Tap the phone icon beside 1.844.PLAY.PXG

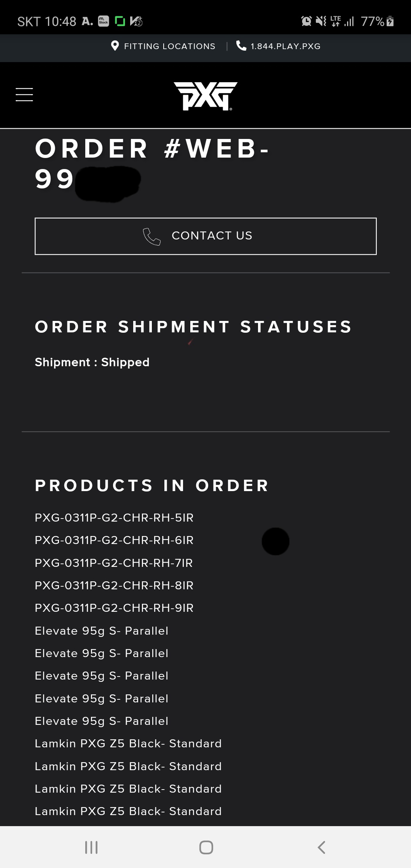click(241, 46)
